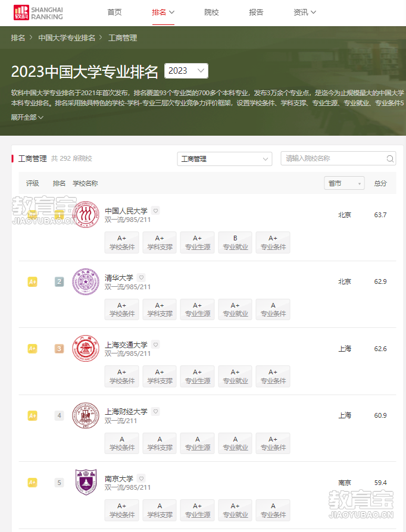Click the 学校名称 column header
This screenshot has height=532, width=406.
[x=85, y=183]
